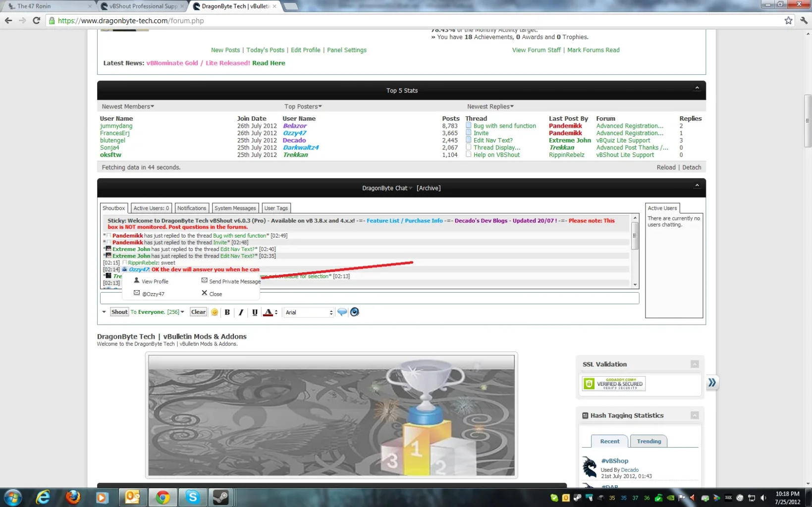Collapse the Top 5 Stats panel
The height and width of the screenshot is (507, 812).
click(x=697, y=88)
